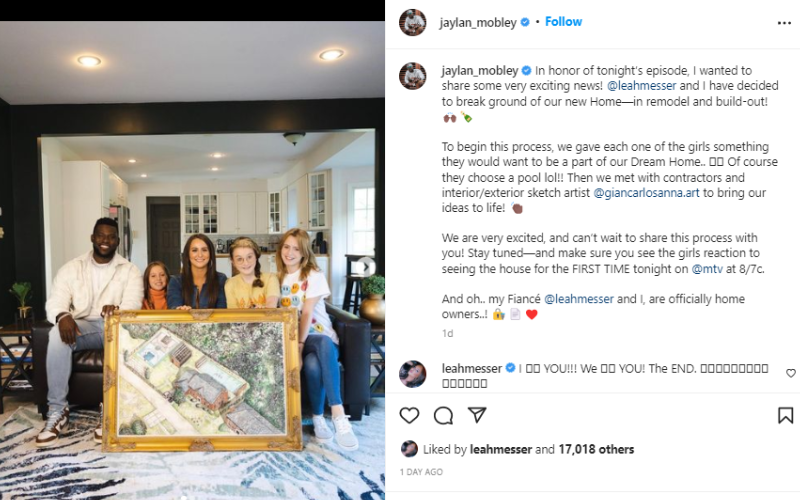The width and height of the screenshot is (800, 500).
Task: Open the first @leahmesser mention in the caption
Action: pos(642,86)
